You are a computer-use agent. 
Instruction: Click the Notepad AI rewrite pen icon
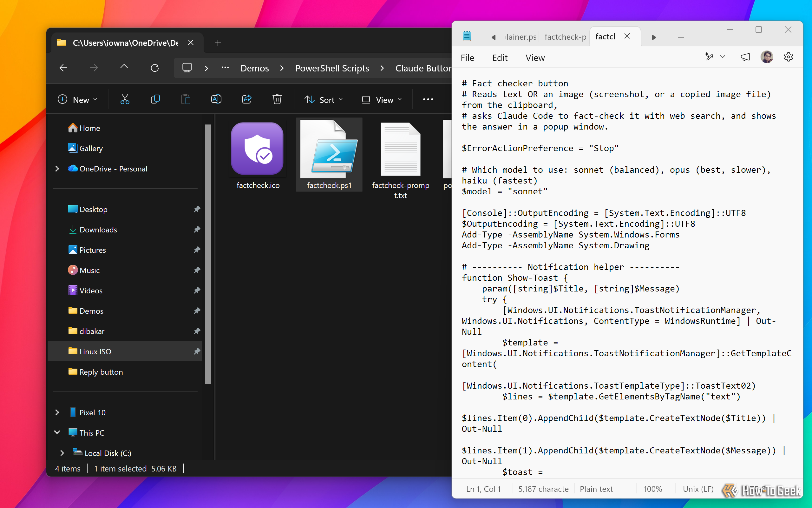pyautogui.click(x=709, y=57)
